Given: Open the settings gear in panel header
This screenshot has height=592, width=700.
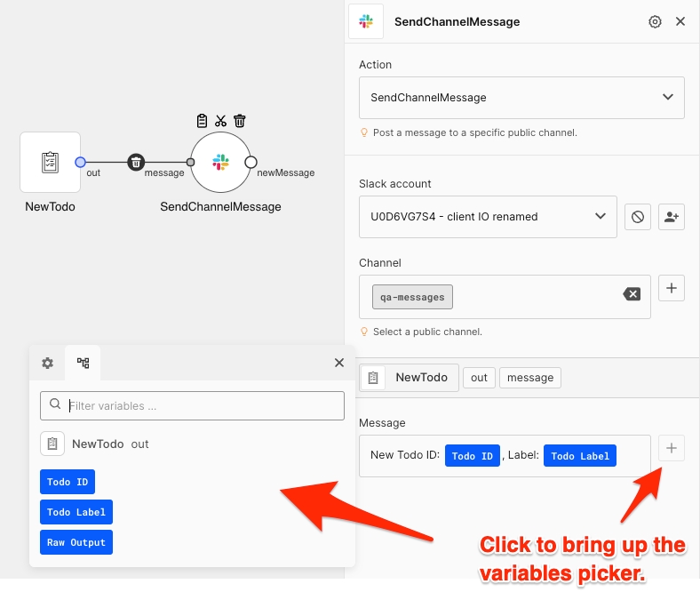Looking at the screenshot, I should pyautogui.click(x=655, y=21).
